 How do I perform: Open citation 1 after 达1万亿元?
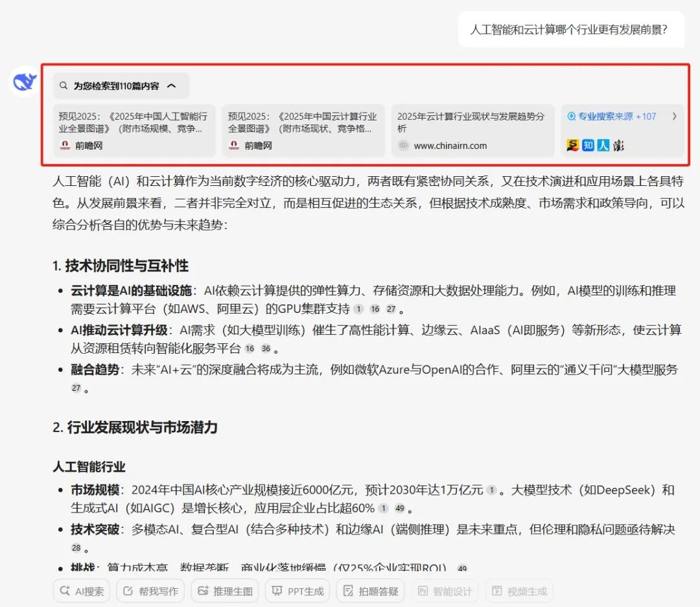coord(491,490)
